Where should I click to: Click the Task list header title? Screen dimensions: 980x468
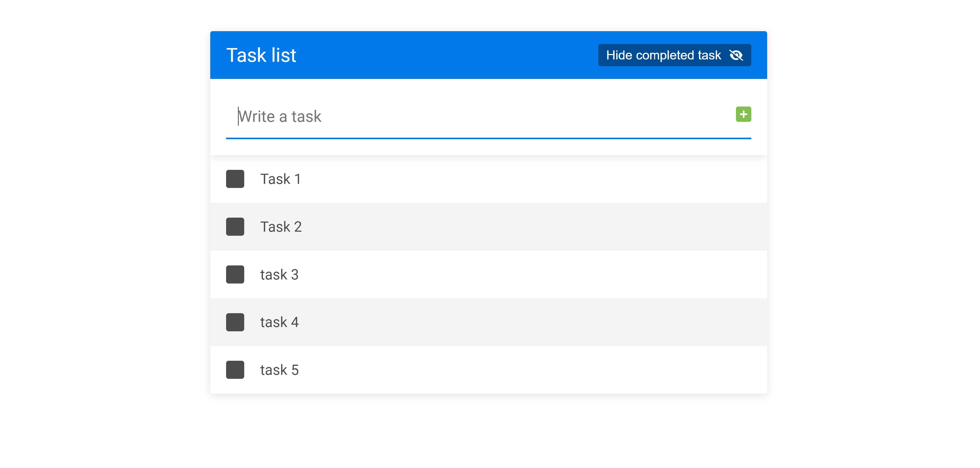tap(261, 55)
